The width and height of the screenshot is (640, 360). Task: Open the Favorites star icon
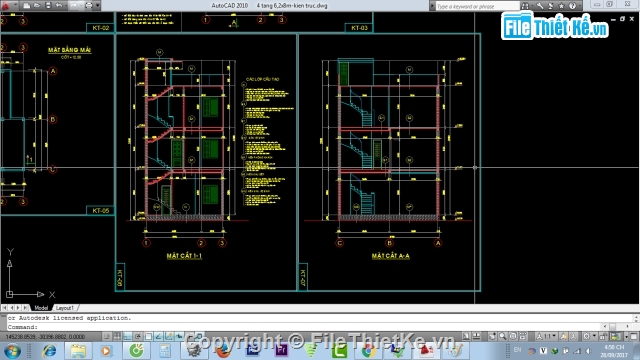coord(561,6)
